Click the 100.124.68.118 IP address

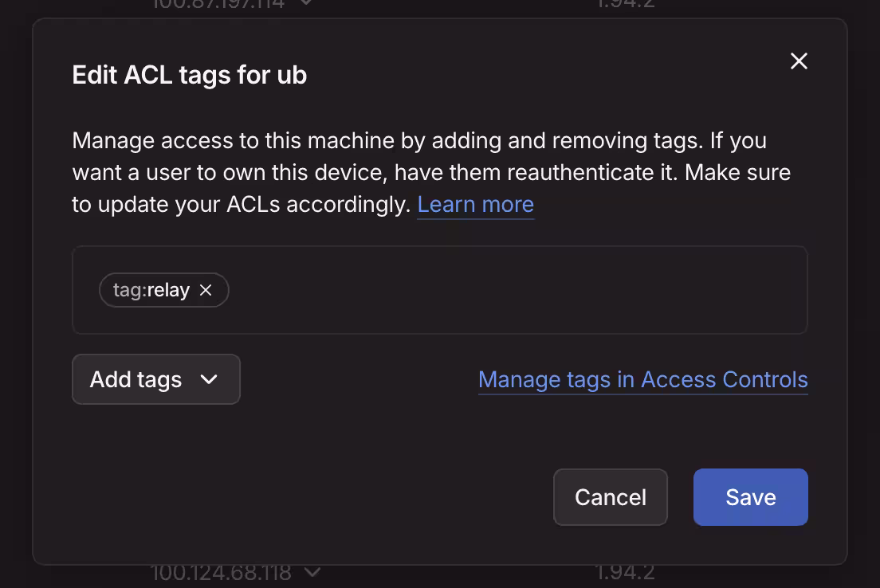(221, 573)
